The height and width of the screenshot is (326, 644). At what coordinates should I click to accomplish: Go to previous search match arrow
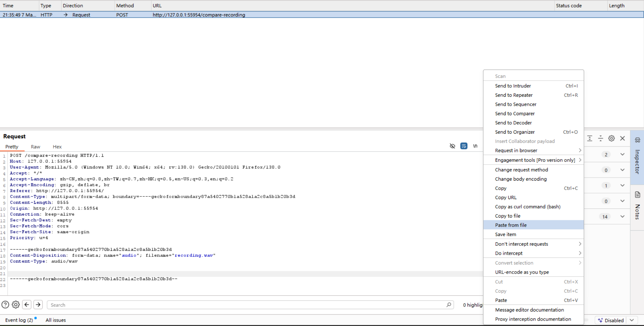point(27,305)
